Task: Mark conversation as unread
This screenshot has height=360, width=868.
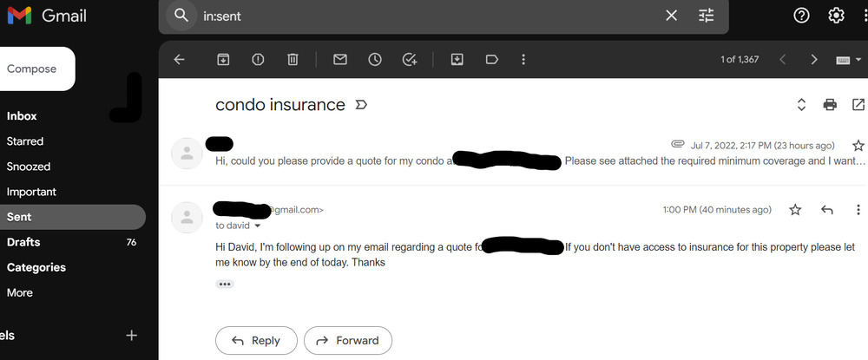Action: click(x=340, y=60)
